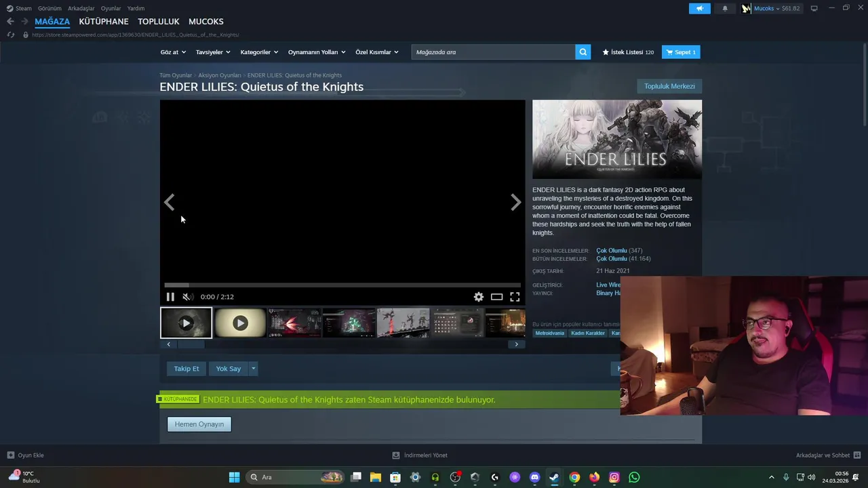Click the announcements megaphone button
Viewport: 868px width, 488px height.
coord(700,8)
